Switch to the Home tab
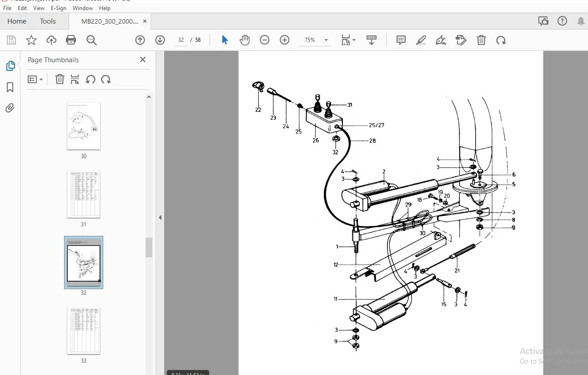Image resolution: width=588 pixels, height=375 pixels. click(17, 21)
